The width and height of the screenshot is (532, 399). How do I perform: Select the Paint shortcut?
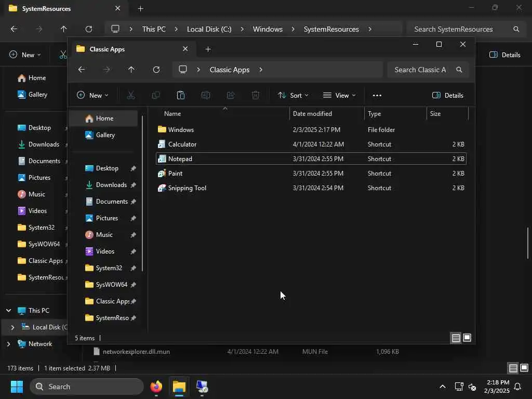[175, 174]
